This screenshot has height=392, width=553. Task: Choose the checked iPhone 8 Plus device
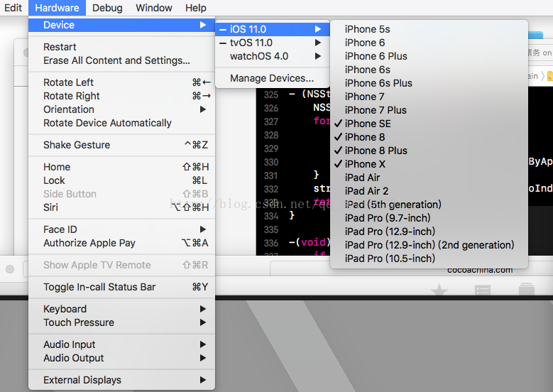[429, 151]
